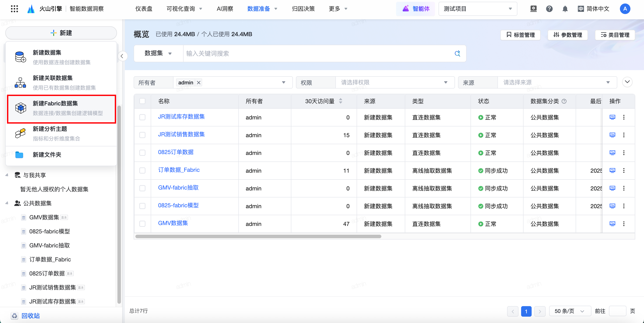This screenshot has height=323, width=644.
Task: Open the 测试项目 project dropdown
Action: tap(478, 9)
